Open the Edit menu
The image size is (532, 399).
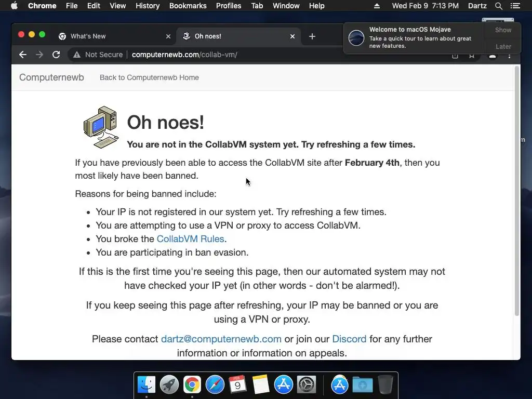(x=94, y=6)
